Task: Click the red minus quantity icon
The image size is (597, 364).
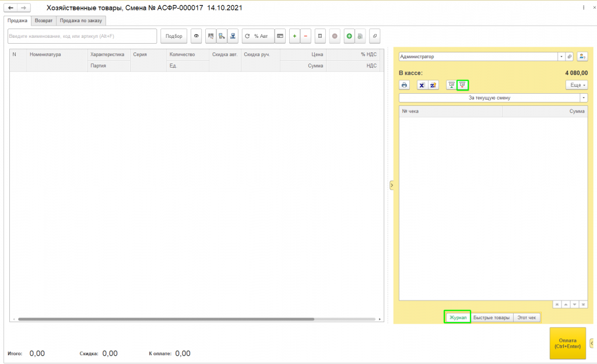Action: click(305, 36)
